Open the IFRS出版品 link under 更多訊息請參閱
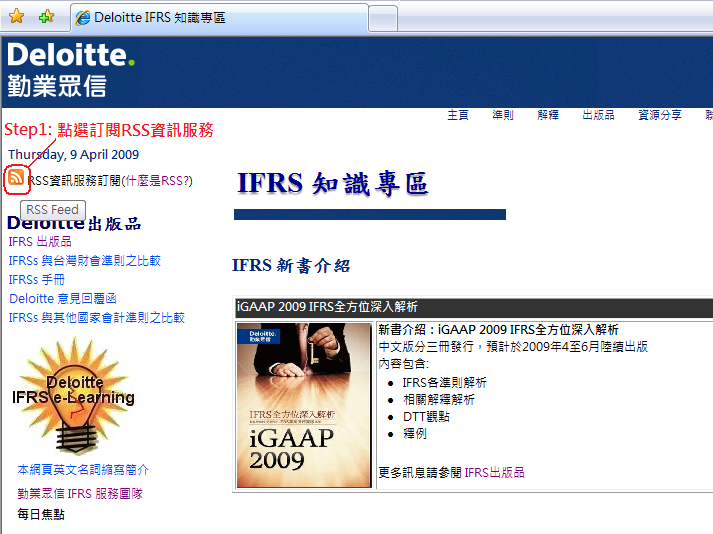713x534 pixels. coord(494,473)
